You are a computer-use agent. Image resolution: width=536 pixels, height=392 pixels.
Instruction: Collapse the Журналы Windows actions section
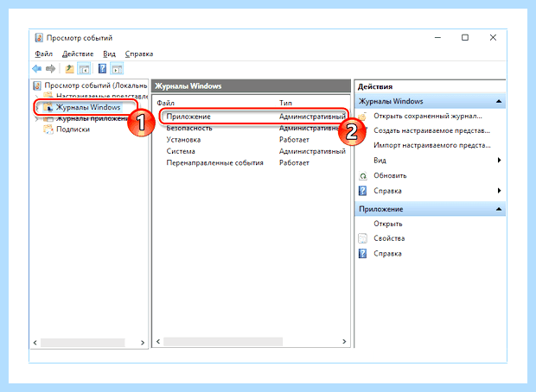(x=499, y=101)
